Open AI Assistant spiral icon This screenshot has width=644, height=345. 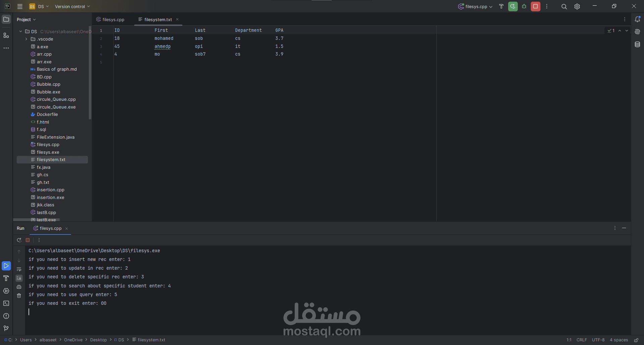(638, 32)
